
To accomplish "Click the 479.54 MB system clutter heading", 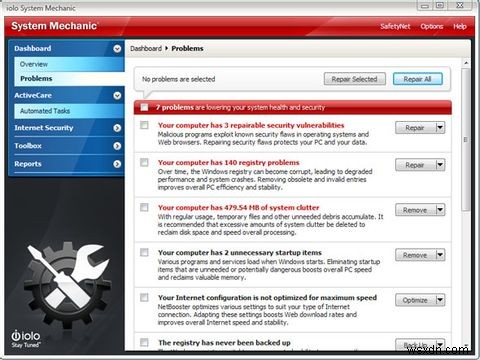I will pos(239,208).
